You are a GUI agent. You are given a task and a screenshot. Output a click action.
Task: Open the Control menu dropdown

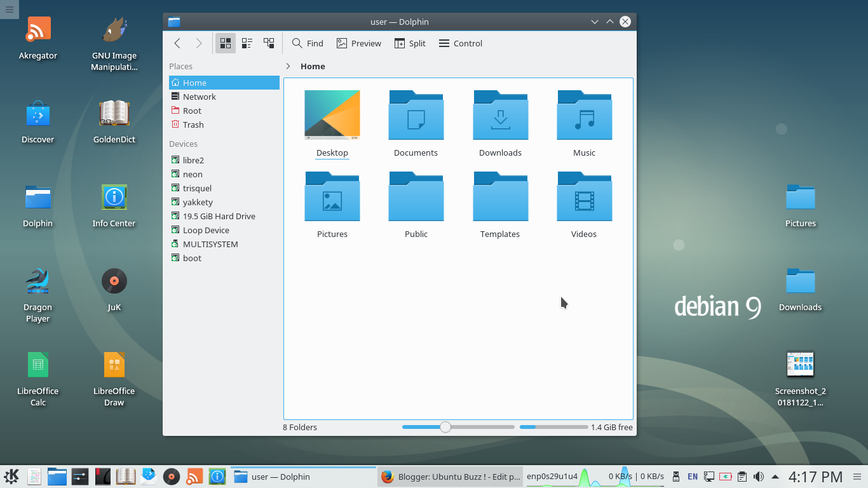[x=460, y=43]
